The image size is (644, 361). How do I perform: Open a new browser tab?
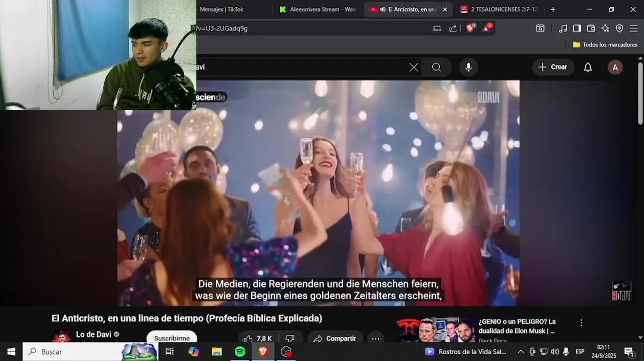(553, 10)
